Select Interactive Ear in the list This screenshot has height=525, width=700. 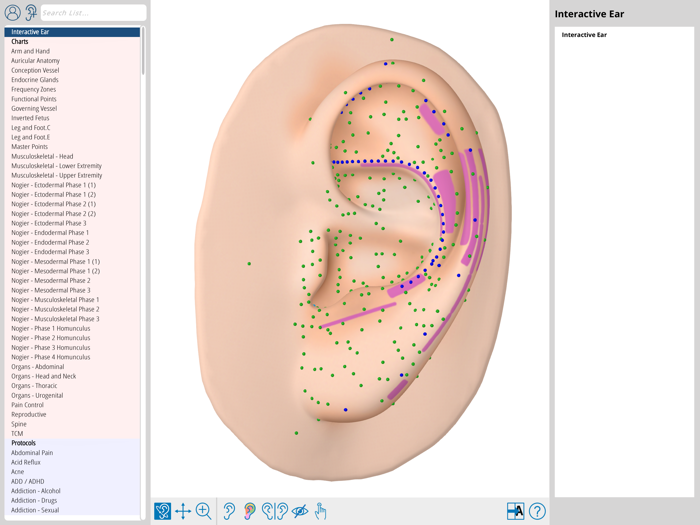(30, 32)
